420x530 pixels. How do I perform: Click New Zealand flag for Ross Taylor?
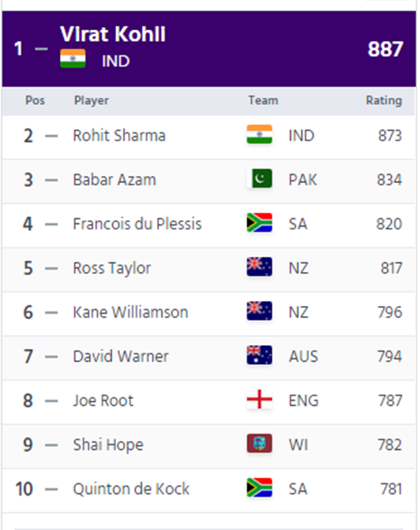tap(259, 267)
